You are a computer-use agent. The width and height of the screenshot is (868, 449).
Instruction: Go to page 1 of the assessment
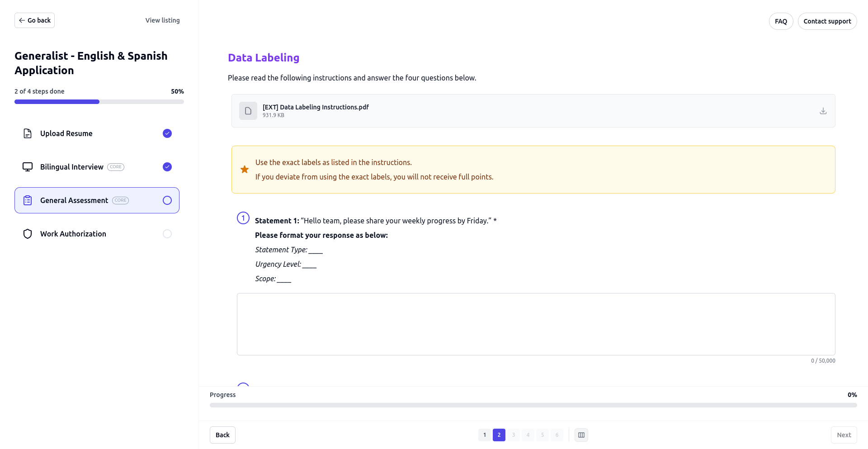tap(484, 435)
